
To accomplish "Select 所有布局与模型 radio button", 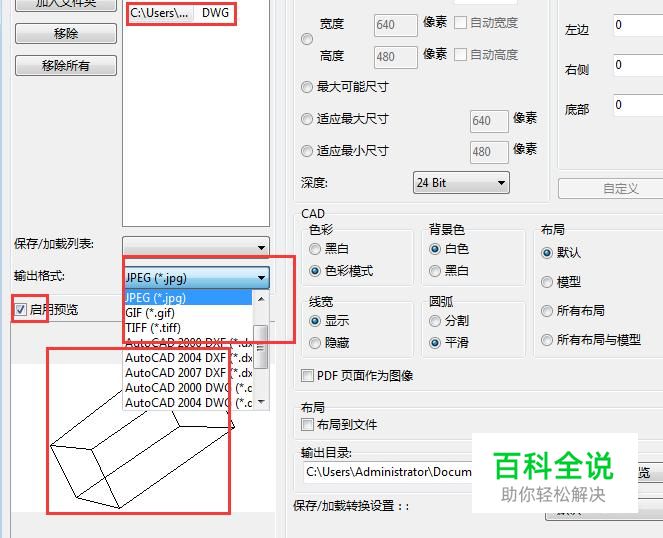I will 547,340.
